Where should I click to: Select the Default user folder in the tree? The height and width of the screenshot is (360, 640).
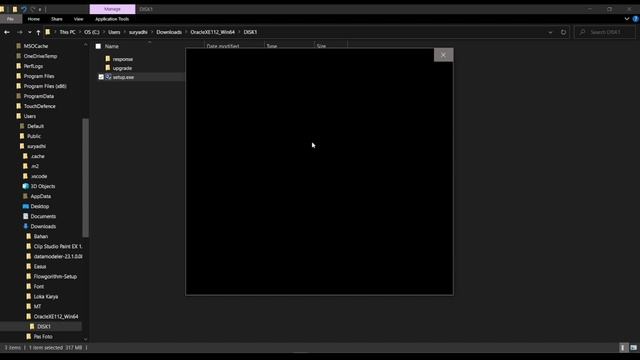35,127
